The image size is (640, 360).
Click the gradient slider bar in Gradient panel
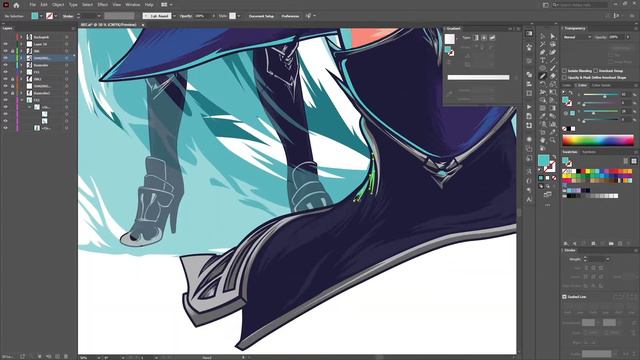478,77
